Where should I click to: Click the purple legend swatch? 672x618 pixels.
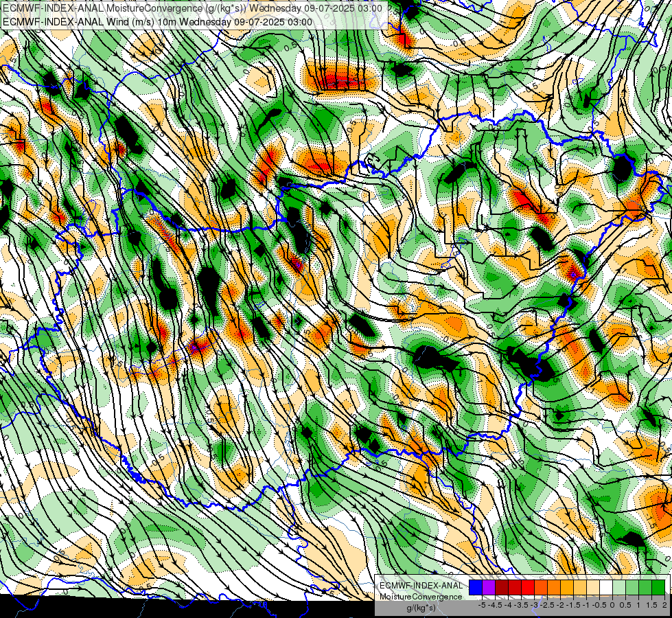(x=489, y=588)
